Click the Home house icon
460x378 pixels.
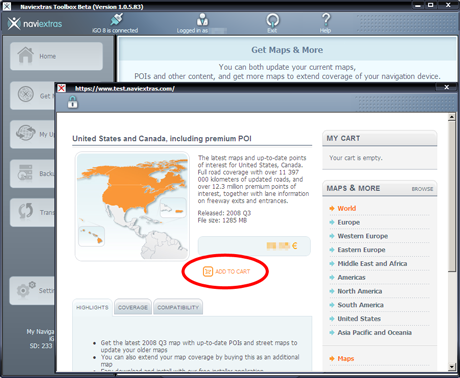[25, 55]
